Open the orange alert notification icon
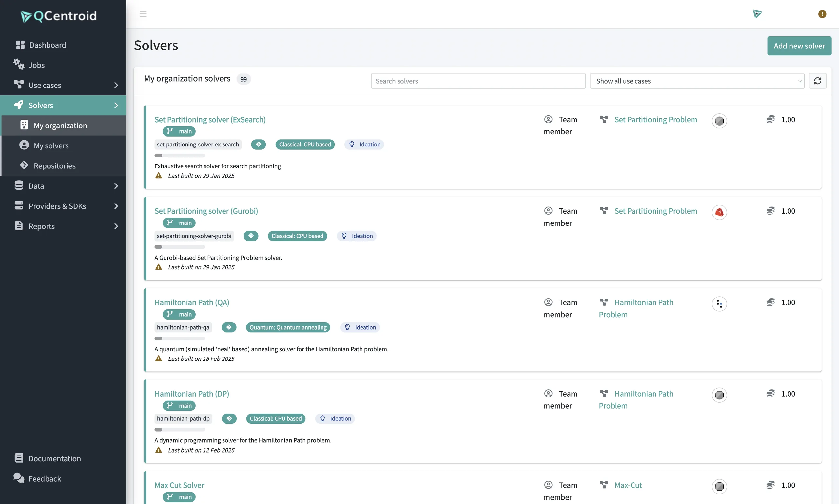This screenshot has height=504, width=839. pos(822,14)
